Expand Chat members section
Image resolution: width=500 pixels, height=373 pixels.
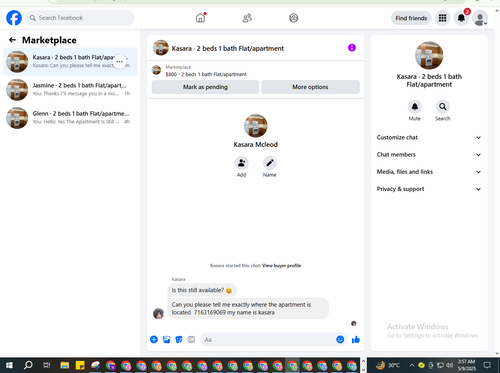point(429,155)
